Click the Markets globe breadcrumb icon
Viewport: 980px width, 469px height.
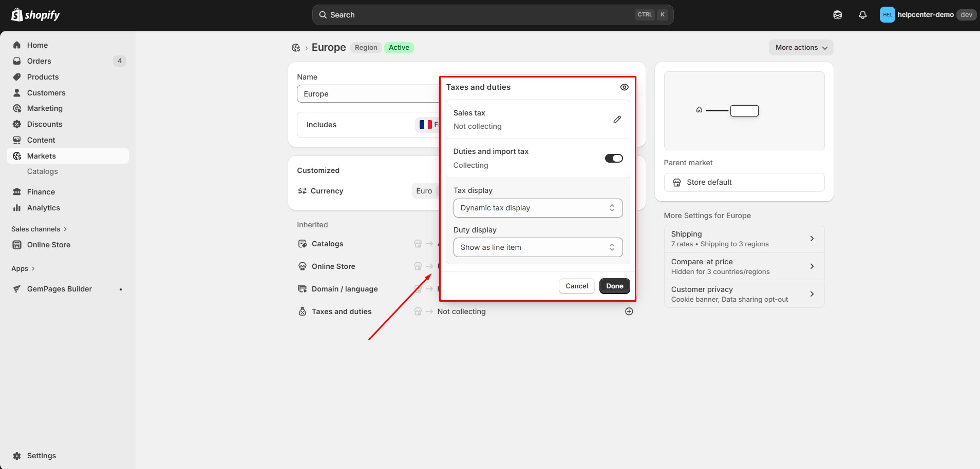point(296,48)
